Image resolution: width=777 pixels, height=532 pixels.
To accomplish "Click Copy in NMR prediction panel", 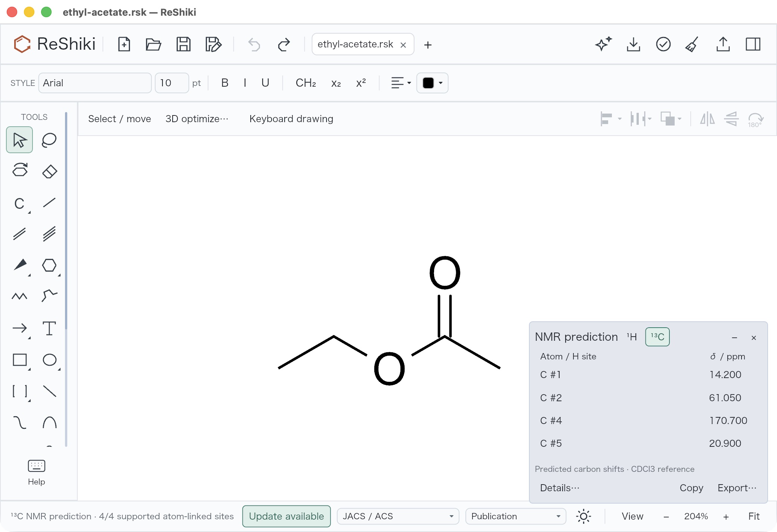I will pyautogui.click(x=691, y=488).
